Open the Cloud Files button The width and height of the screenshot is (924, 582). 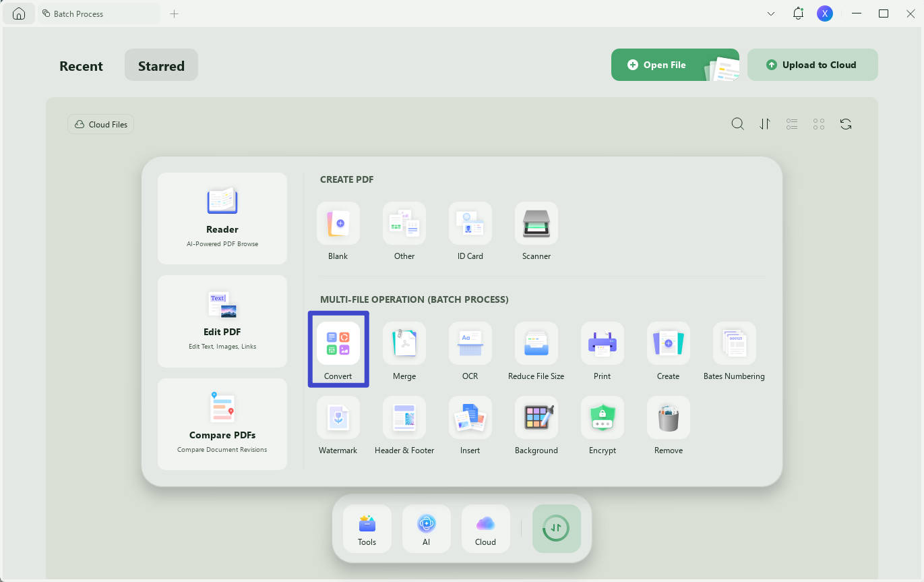[101, 124]
